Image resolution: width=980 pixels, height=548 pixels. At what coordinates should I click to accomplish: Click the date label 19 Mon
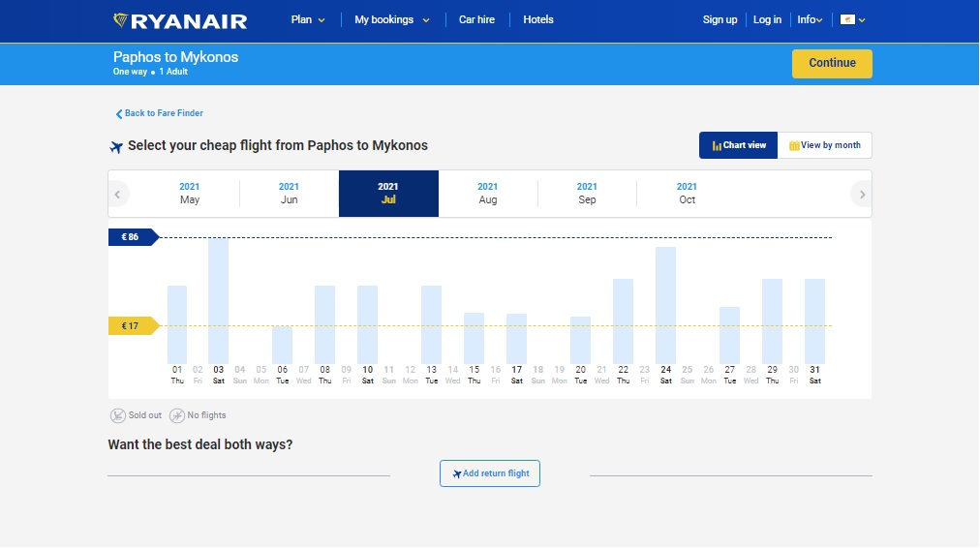tap(560, 375)
